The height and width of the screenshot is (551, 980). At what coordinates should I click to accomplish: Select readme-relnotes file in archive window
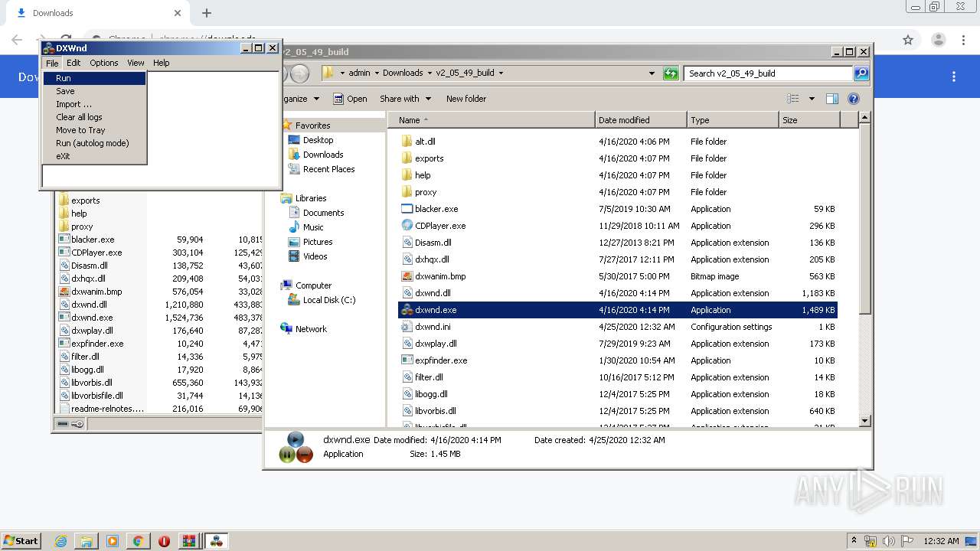tap(102, 409)
